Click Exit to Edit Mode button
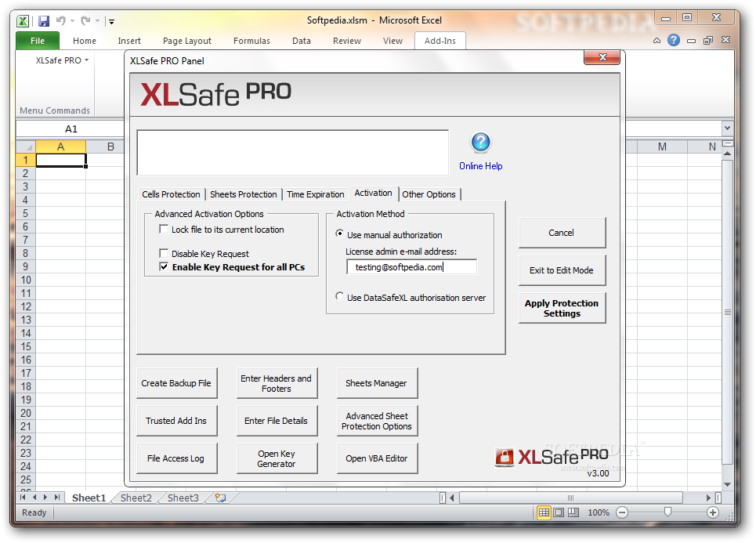 point(562,270)
